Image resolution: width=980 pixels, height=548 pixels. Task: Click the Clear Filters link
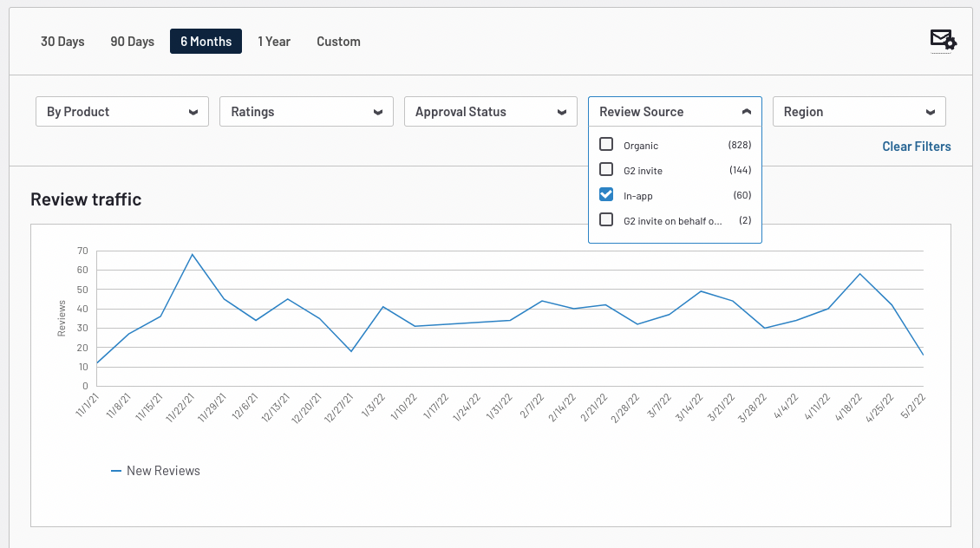[x=916, y=147]
